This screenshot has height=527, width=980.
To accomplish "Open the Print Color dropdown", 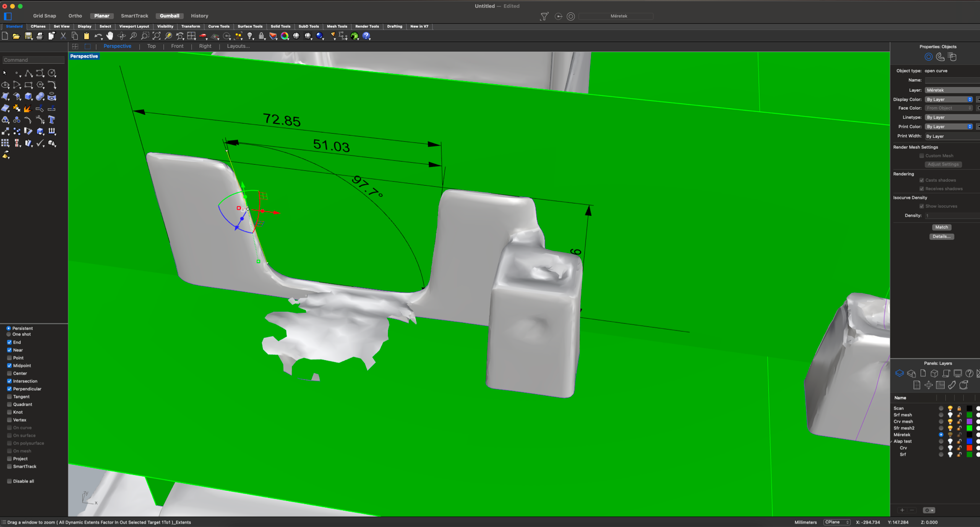I will tap(949, 127).
